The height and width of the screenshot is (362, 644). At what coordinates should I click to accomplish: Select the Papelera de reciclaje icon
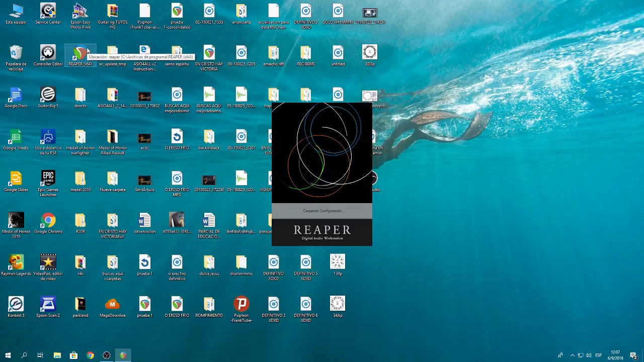(x=16, y=58)
